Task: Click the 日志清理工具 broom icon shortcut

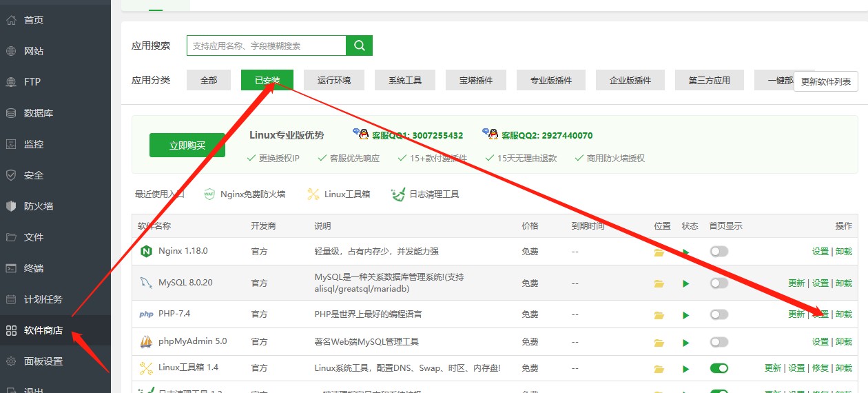Action: pyautogui.click(x=398, y=194)
